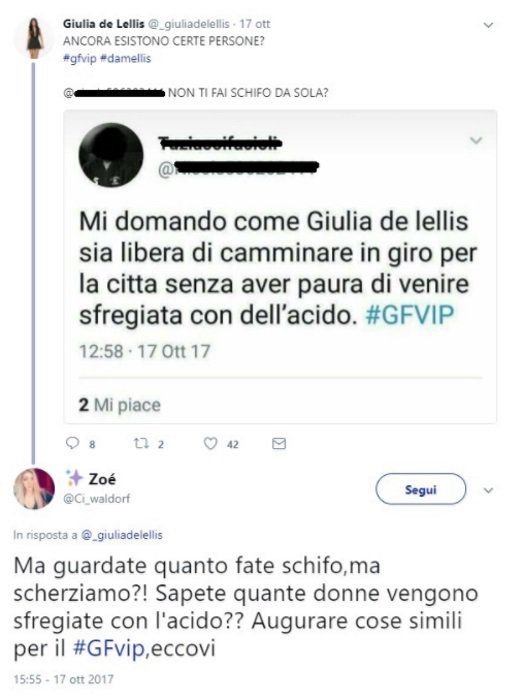523x700 pixels.
Task: Open Giulia de Lellis profile picture
Action: click(34, 38)
